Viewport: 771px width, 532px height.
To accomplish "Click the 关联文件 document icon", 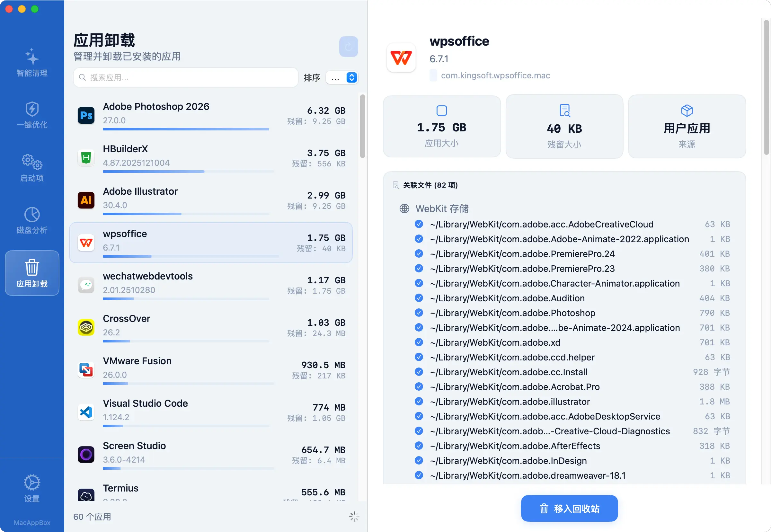I will [396, 185].
